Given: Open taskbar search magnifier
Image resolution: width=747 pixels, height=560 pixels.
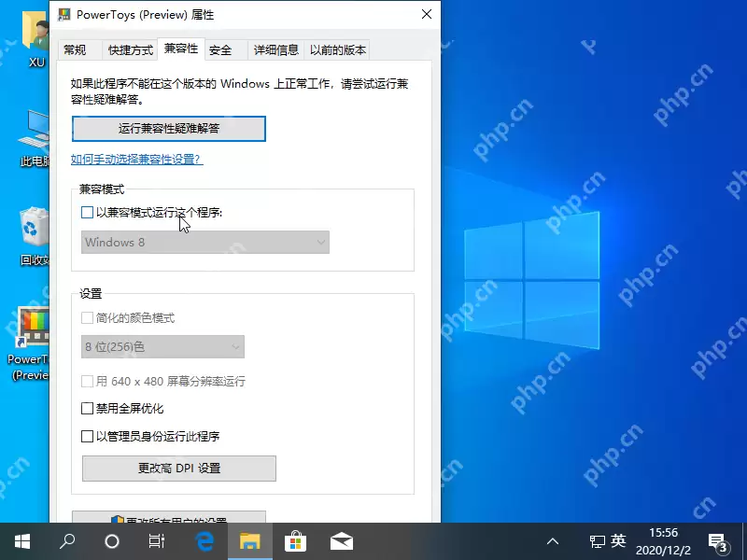Looking at the screenshot, I should click(67, 541).
